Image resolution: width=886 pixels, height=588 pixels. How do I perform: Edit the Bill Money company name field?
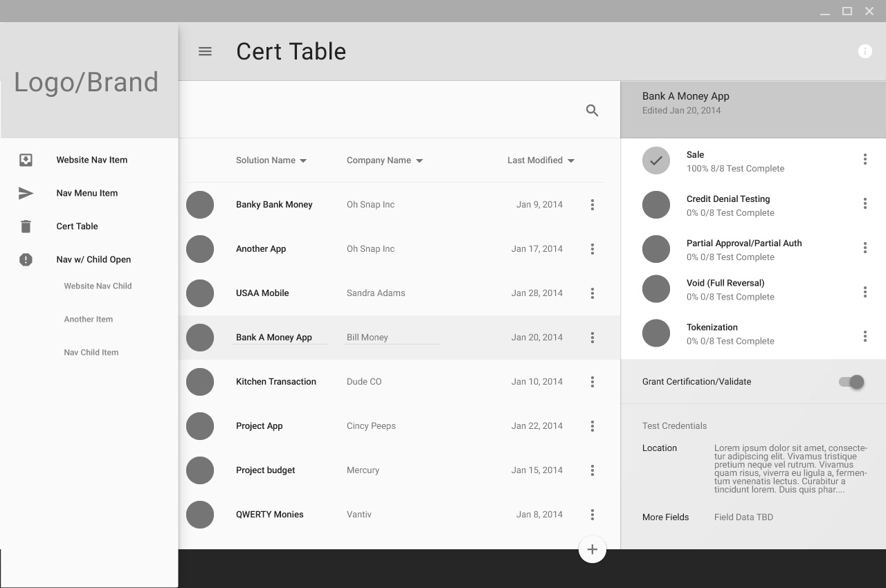pyautogui.click(x=392, y=338)
